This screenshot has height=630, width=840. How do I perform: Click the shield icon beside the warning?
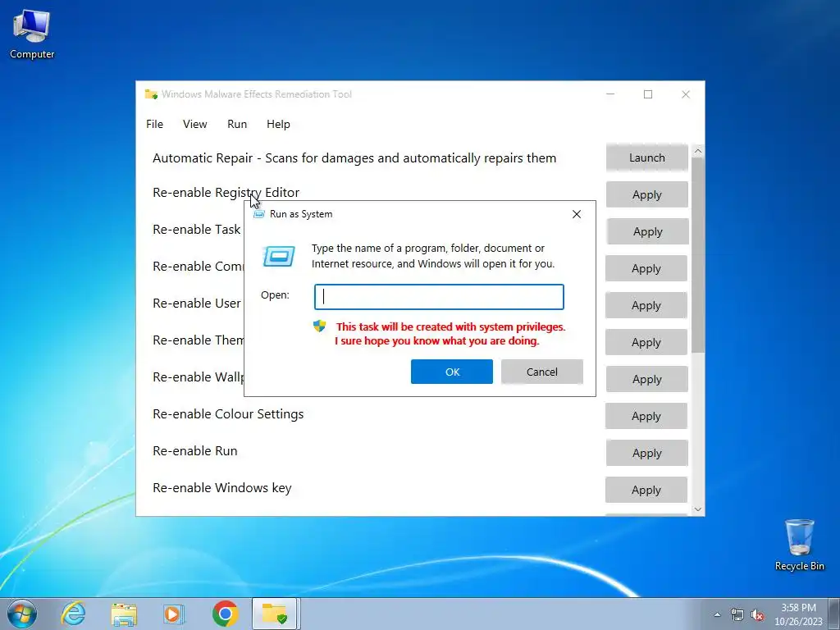pyautogui.click(x=319, y=326)
